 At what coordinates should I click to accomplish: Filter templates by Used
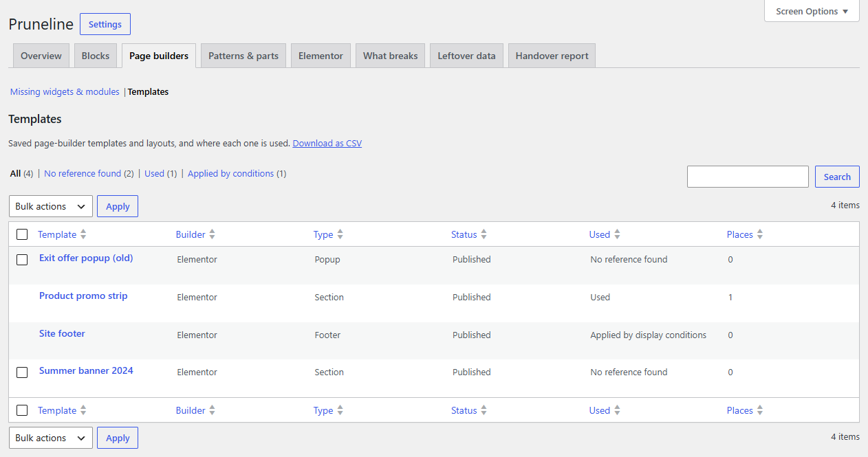point(155,173)
